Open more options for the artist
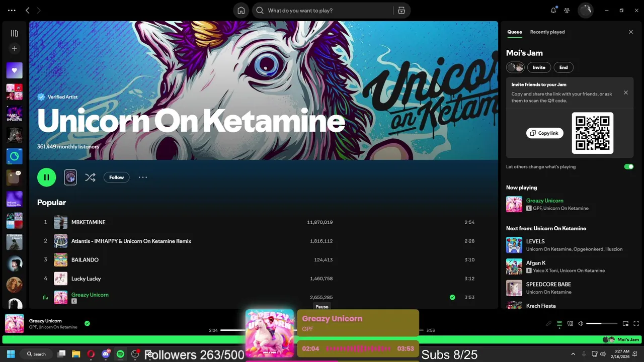The image size is (644, 362). pyautogui.click(x=143, y=177)
